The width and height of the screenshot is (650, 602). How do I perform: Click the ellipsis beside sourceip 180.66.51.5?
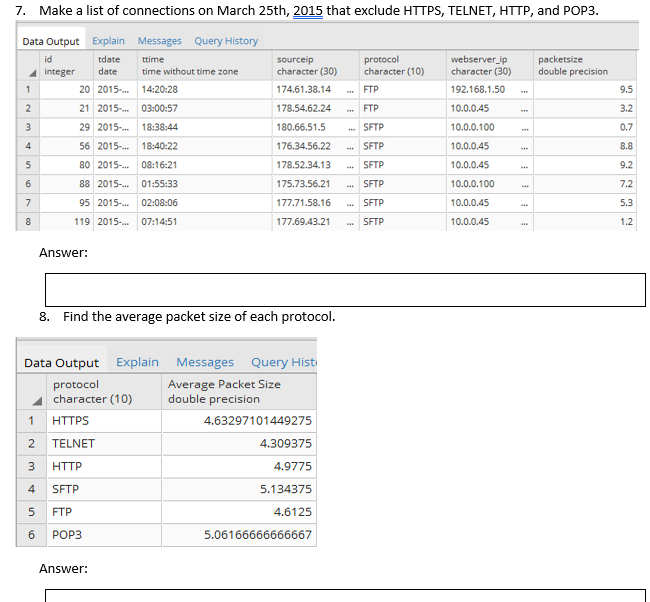pos(352,128)
